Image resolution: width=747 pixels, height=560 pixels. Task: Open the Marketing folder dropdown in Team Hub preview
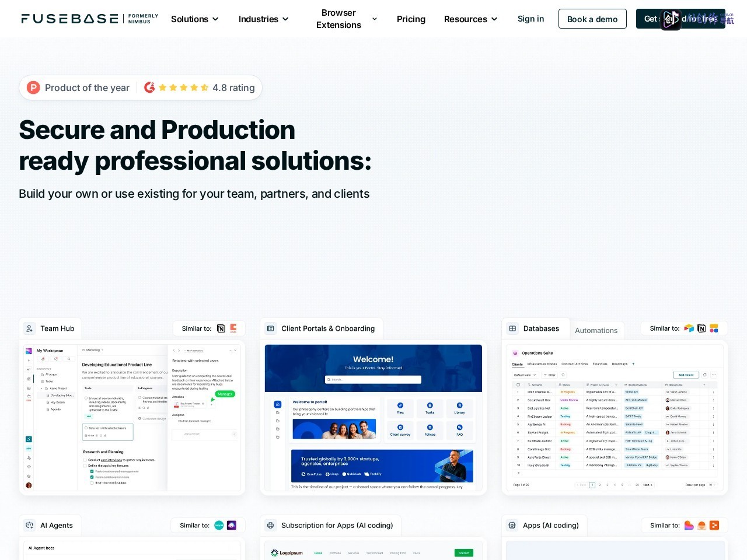click(x=93, y=350)
